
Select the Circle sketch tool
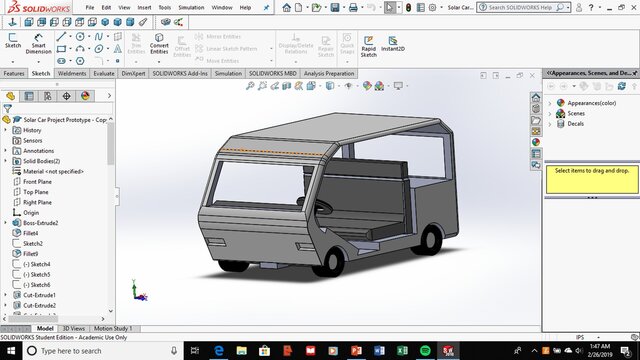[80, 37]
